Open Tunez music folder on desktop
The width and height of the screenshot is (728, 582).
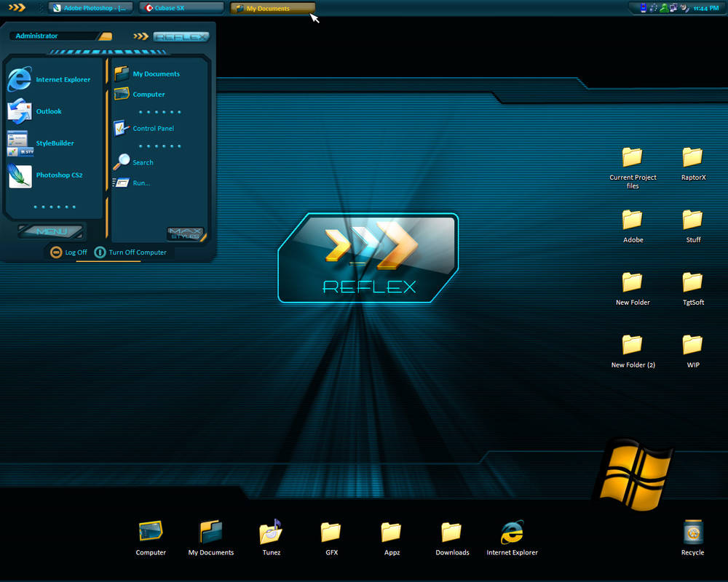pyautogui.click(x=271, y=538)
